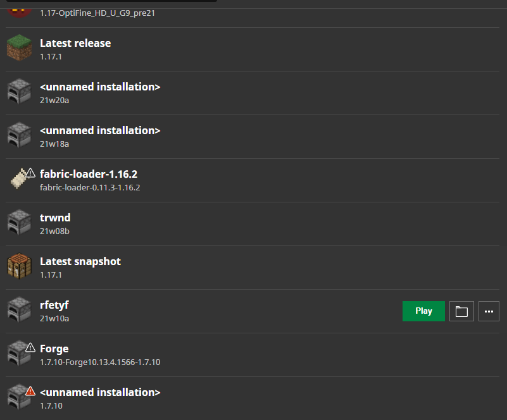Select the Latest snapshot installation name
507x420 pixels.
click(80, 261)
